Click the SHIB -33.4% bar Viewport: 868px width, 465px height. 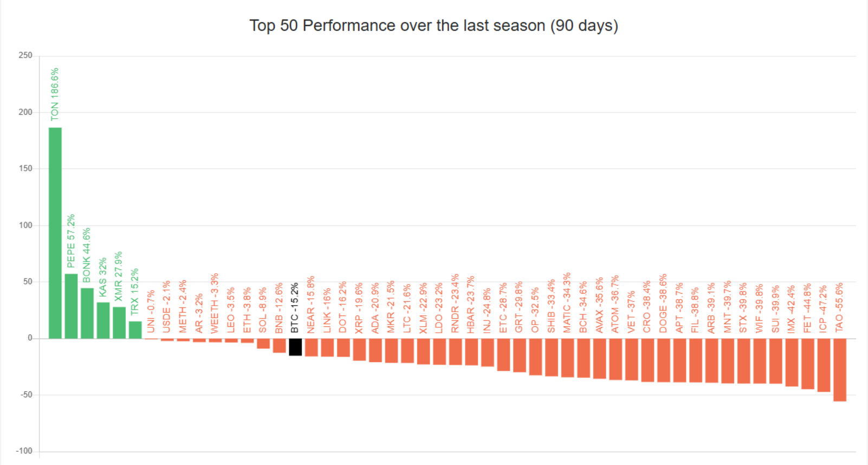[x=552, y=358]
